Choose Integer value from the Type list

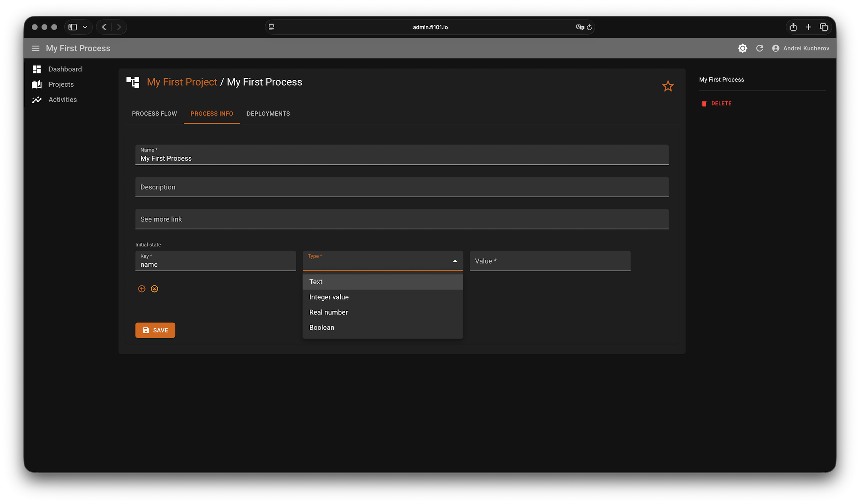click(x=329, y=297)
